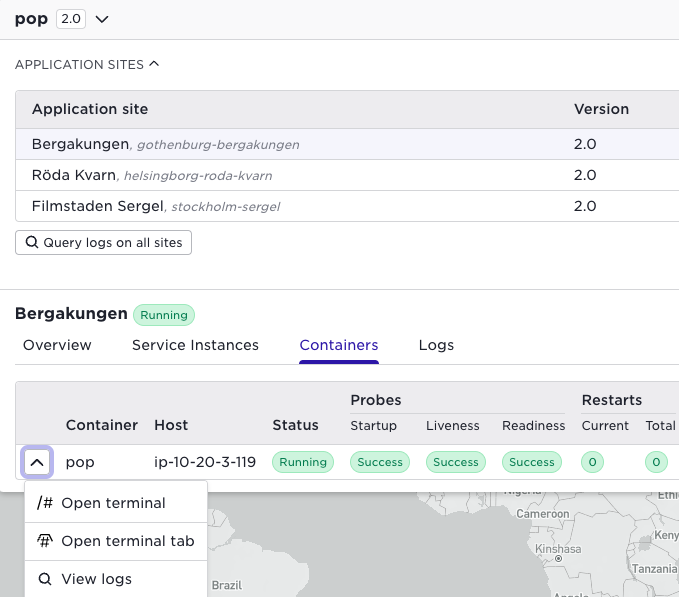Select the Filmstaden Sergel application site row
Image resolution: width=679 pixels, height=597 pixels.
point(347,206)
